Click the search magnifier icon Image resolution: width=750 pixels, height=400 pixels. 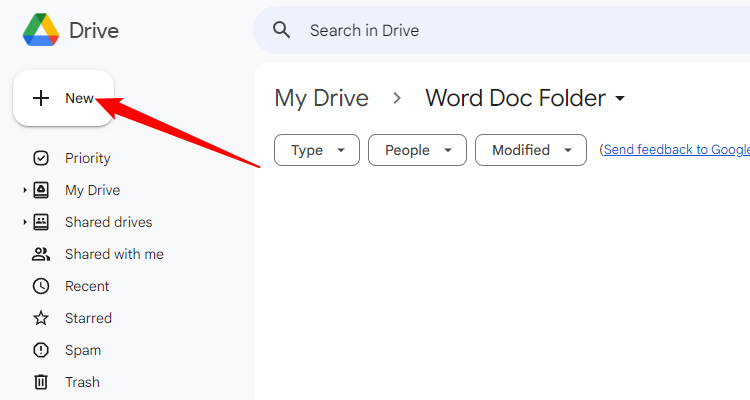[282, 30]
